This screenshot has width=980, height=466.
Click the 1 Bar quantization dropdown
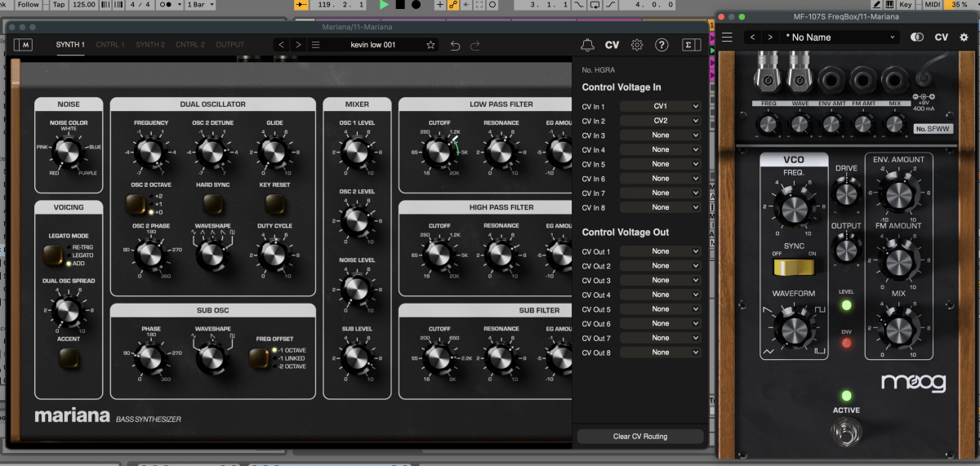click(200, 5)
